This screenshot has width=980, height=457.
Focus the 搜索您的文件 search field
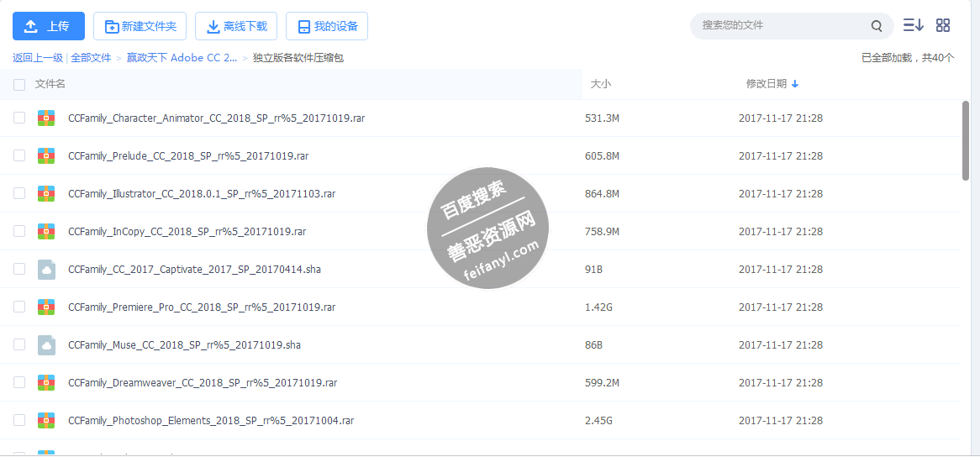coord(777,26)
